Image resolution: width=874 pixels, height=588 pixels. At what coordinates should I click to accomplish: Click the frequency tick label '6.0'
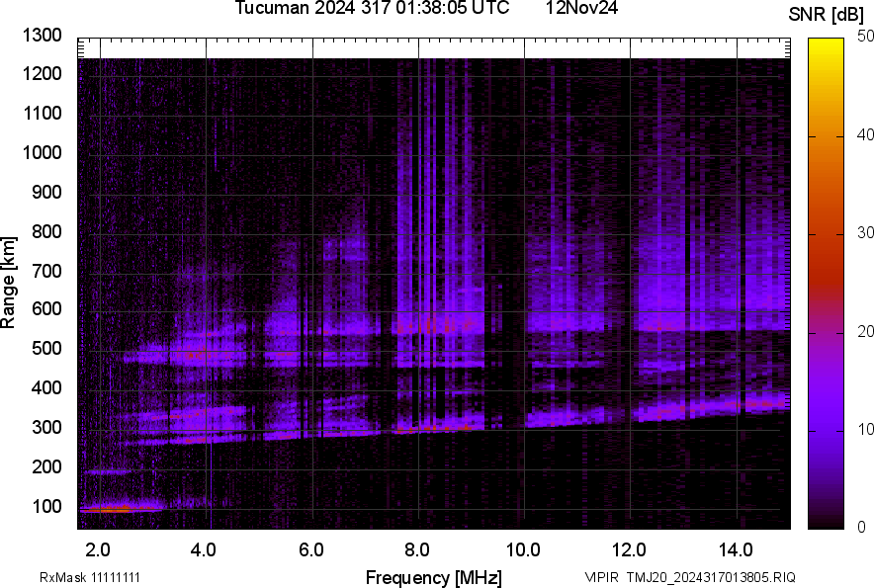tap(311, 550)
